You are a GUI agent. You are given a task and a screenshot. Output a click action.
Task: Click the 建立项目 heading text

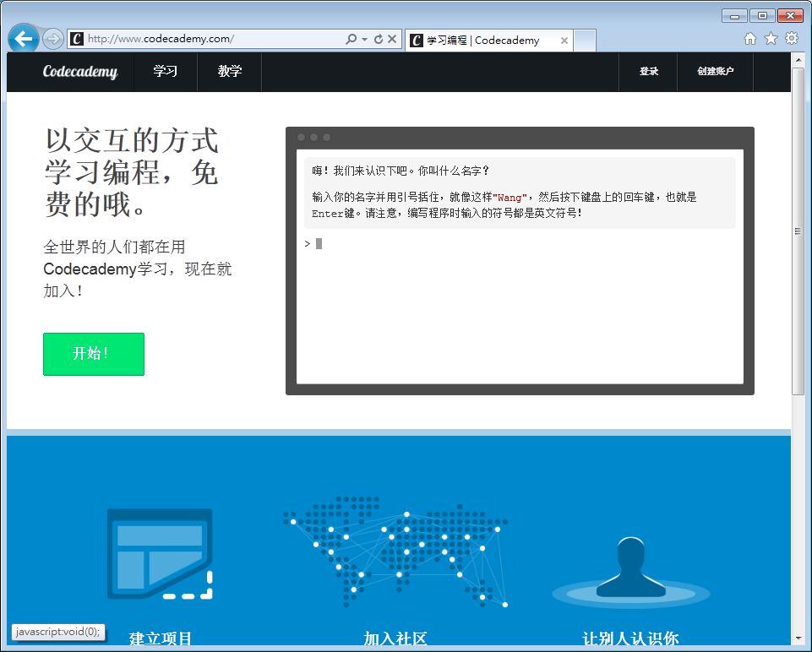pyautogui.click(x=160, y=638)
